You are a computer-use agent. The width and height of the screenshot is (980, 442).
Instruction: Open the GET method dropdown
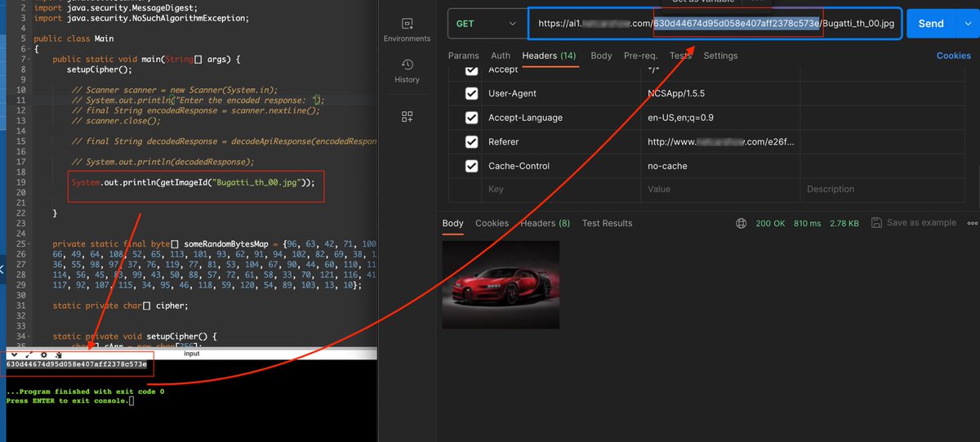click(486, 24)
